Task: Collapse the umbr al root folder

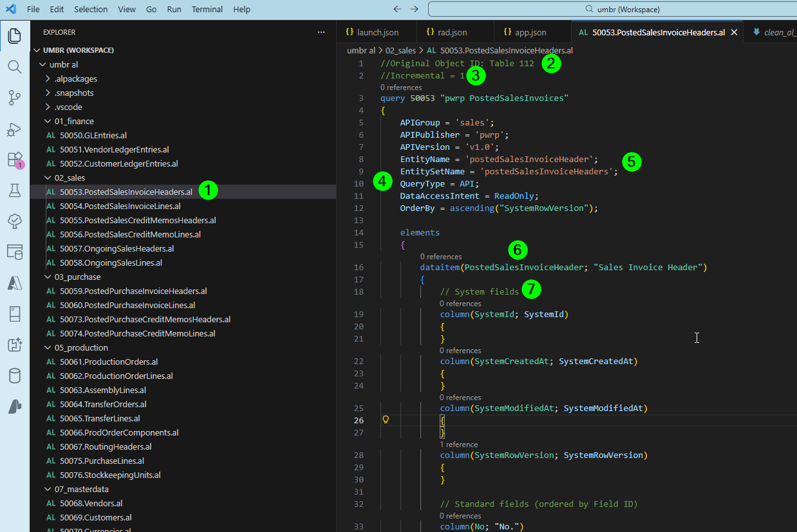Action: coord(183,64)
